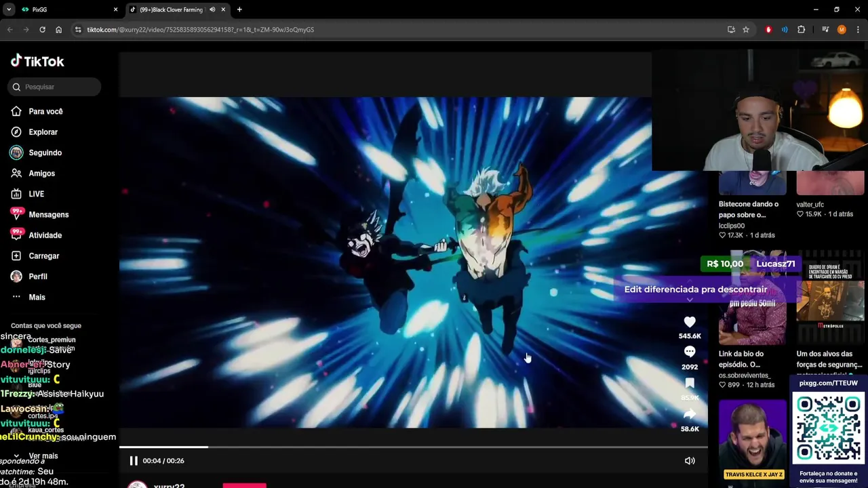Open 'Um dos alvos das forças' video
868x488 pixels.
(830, 298)
